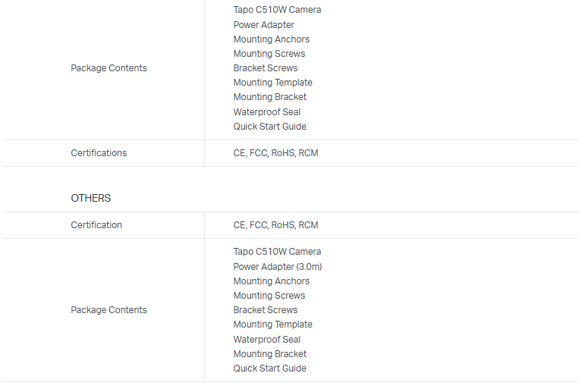Image resolution: width=579 pixels, height=392 pixels.
Task: Click 'Mounting Anchors' in the top package list
Action: click(x=271, y=39)
